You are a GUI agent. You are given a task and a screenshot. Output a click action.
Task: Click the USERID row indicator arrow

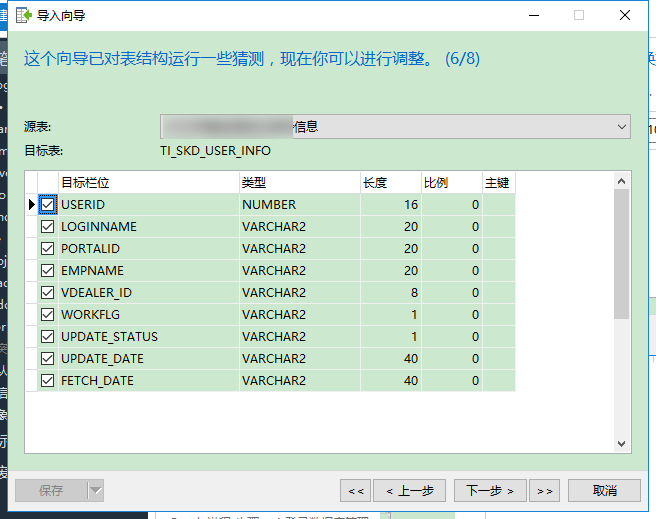(x=31, y=205)
